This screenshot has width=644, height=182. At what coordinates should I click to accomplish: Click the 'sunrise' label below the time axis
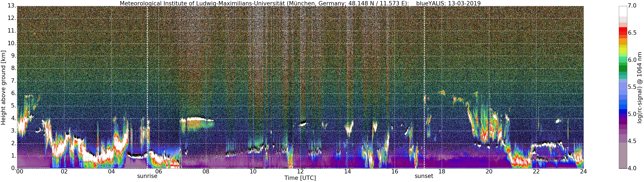pos(147,176)
